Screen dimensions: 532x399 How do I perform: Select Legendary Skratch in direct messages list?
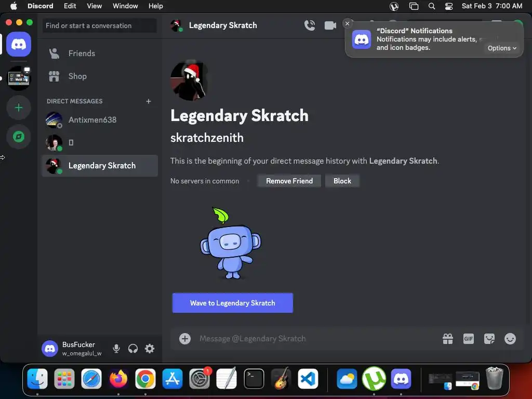pos(100,166)
